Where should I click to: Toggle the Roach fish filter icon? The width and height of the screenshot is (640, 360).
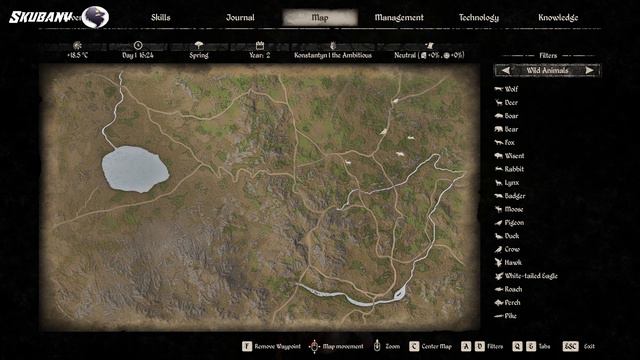pos(498,289)
